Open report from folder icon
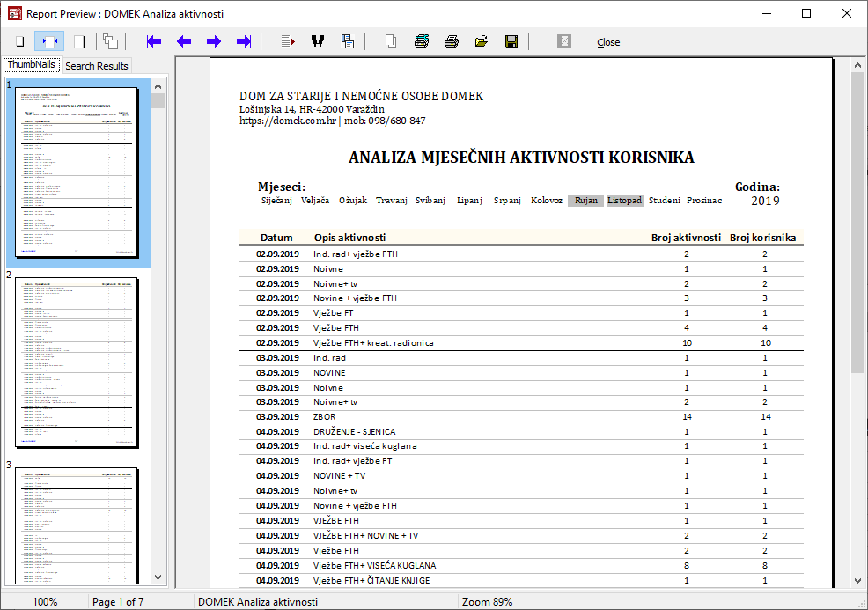868x610 pixels. pyautogui.click(x=482, y=41)
